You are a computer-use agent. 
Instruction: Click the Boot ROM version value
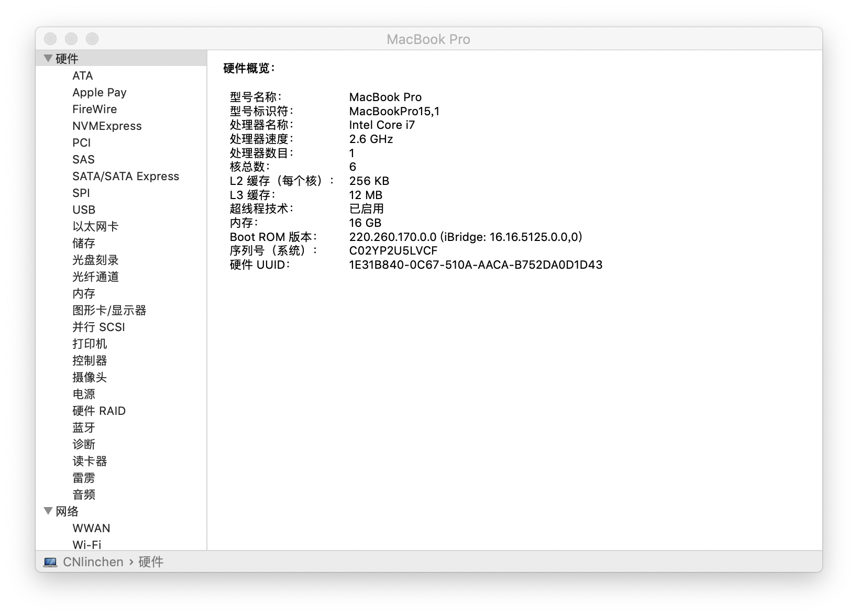[x=466, y=237]
